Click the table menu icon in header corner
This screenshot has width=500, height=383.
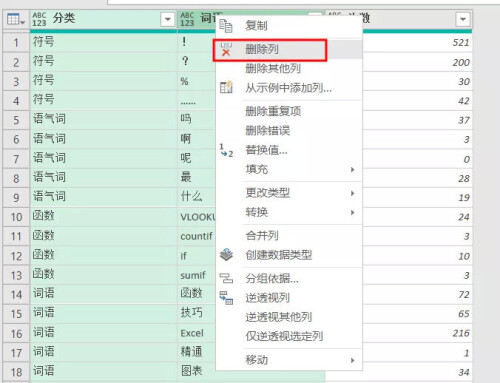tap(15, 19)
